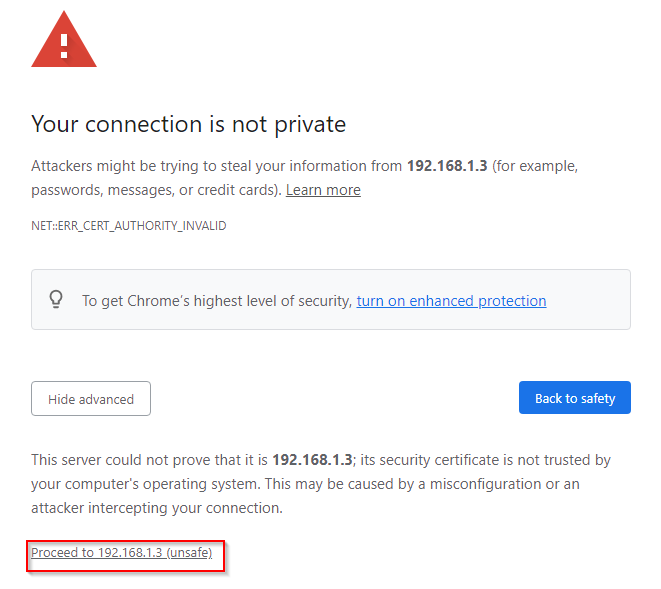Click the Your connection is not private heading
661x589 pixels.
tap(188, 124)
